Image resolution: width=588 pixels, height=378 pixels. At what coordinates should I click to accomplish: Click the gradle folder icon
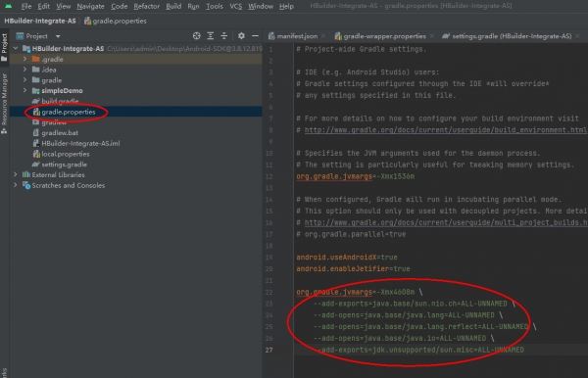click(36, 79)
